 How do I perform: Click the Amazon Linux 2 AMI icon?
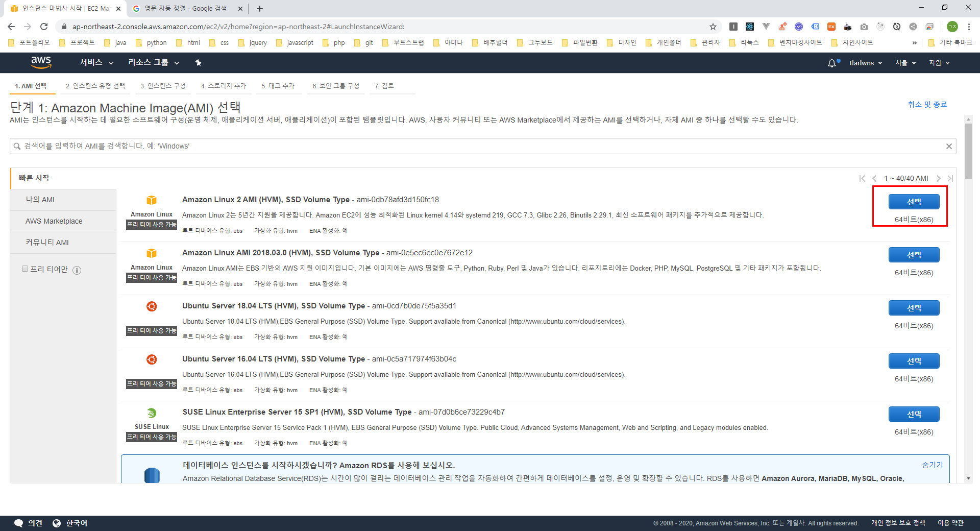(x=152, y=200)
